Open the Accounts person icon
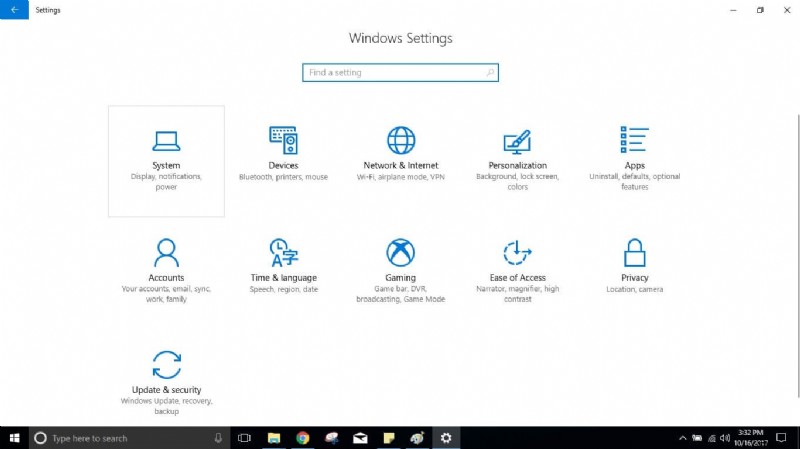This screenshot has width=800, height=449. (166, 253)
